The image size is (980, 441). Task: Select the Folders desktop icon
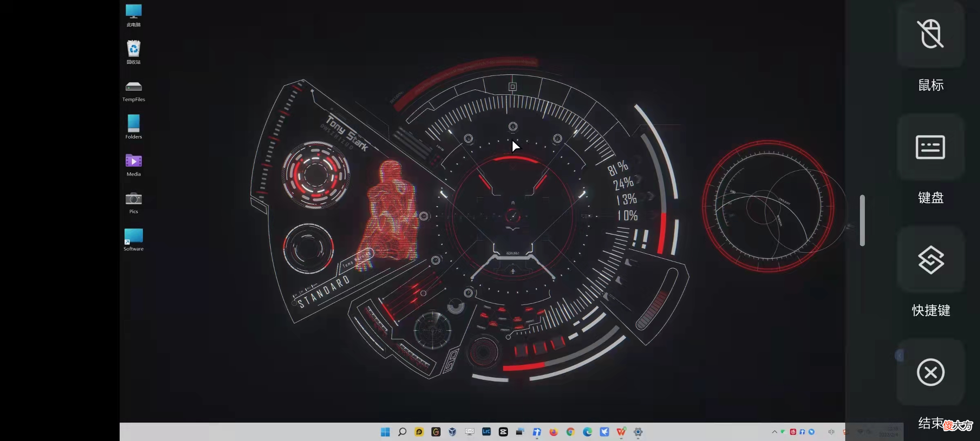pos(134,127)
